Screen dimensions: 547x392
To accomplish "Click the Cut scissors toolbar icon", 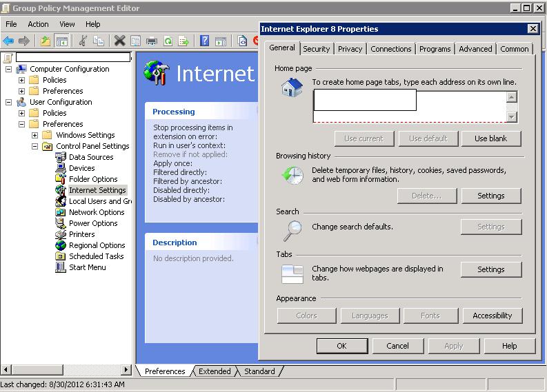I will [83, 41].
